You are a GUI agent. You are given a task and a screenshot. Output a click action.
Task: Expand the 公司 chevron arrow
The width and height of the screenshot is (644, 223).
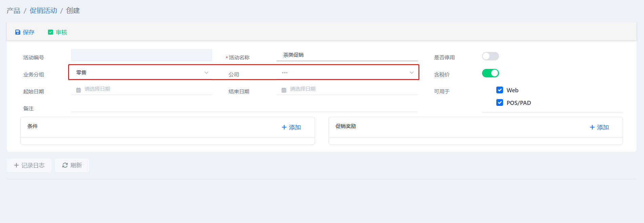click(x=412, y=73)
